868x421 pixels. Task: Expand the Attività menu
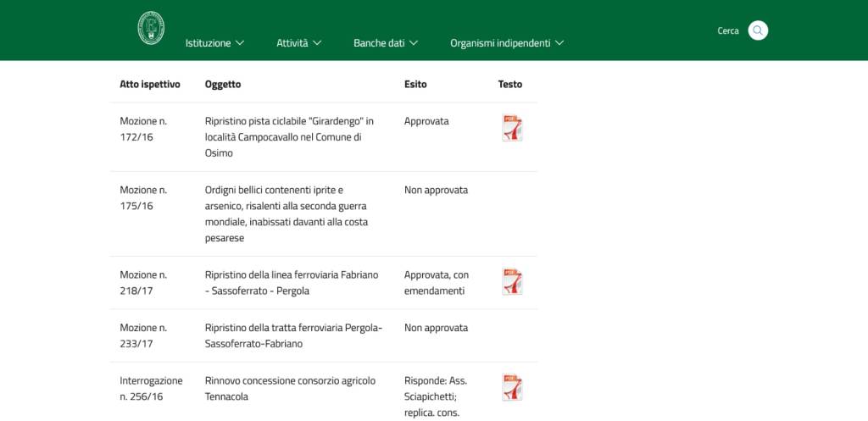[298, 42]
